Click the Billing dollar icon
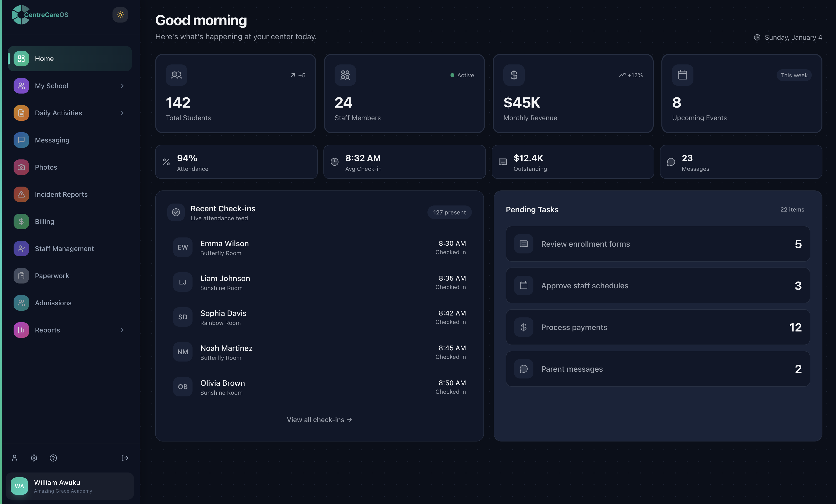 (x=21, y=221)
